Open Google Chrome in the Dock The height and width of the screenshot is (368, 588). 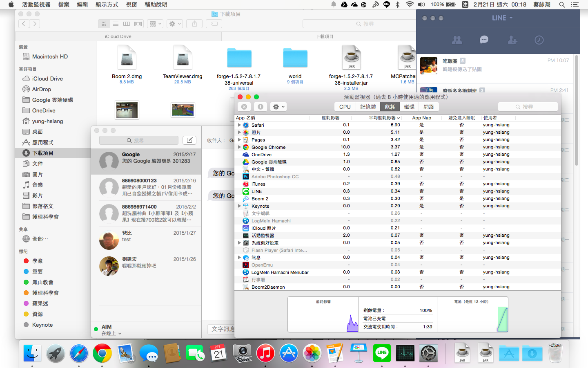click(x=102, y=353)
